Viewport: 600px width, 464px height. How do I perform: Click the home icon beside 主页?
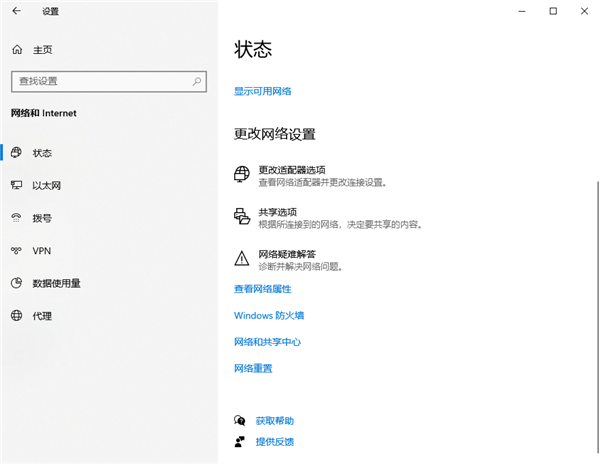(x=17, y=49)
